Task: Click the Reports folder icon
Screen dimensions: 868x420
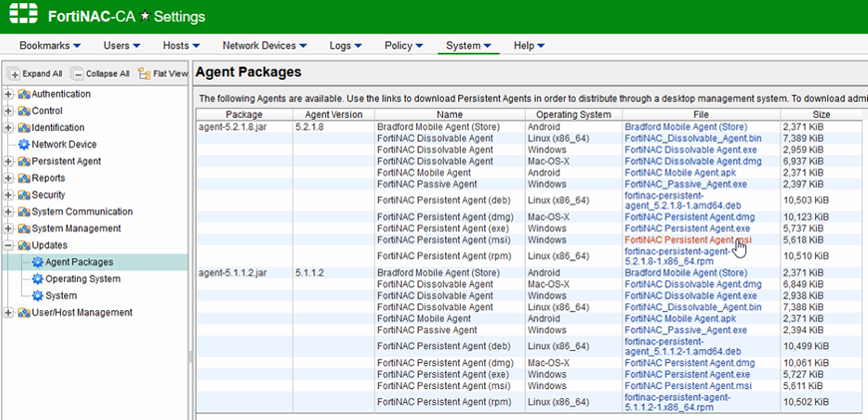Action: tap(24, 179)
